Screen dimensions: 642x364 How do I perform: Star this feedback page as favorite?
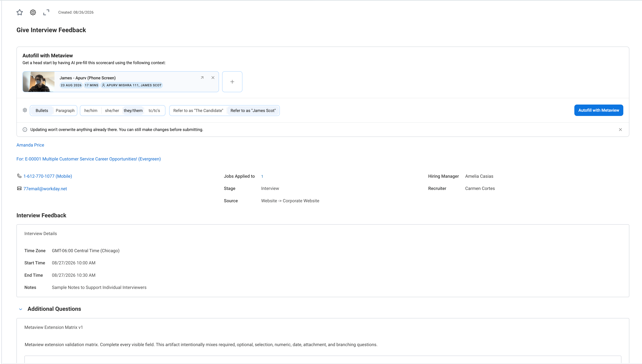[19, 12]
